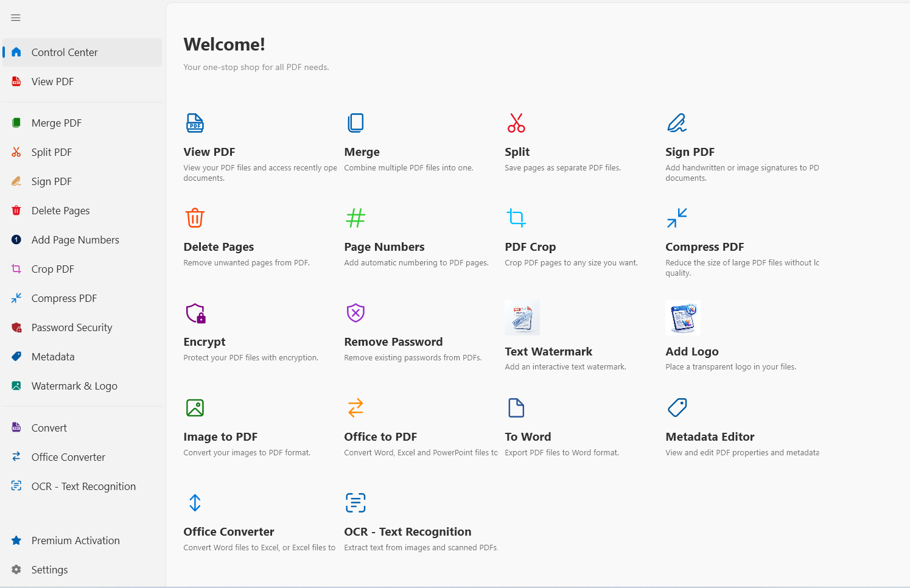Select Compress PDF sidebar item
The height and width of the screenshot is (588, 910).
[x=82, y=298]
